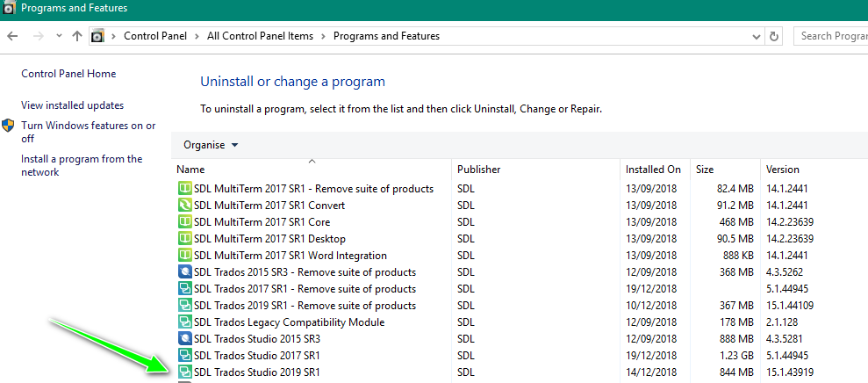Sort list by Installed On column header
Image resolution: width=868 pixels, height=383 pixels.
(655, 170)
